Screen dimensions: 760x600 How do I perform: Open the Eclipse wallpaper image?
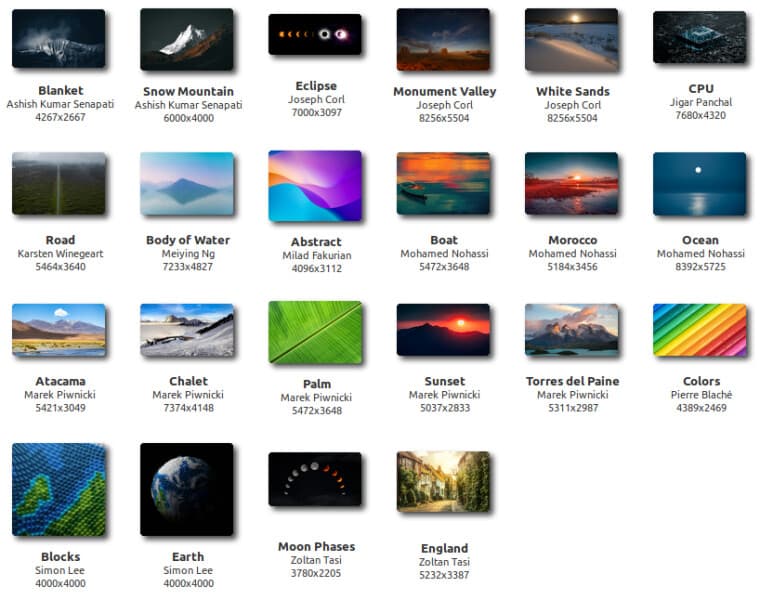coord(315,34)
